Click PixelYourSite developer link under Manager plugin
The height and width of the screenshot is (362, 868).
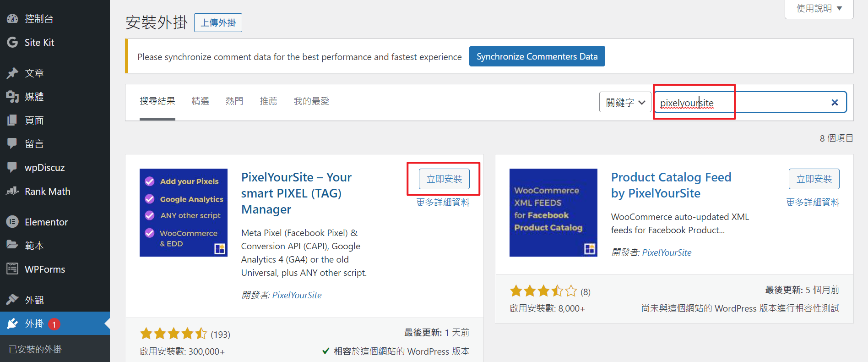coord(297,295)
